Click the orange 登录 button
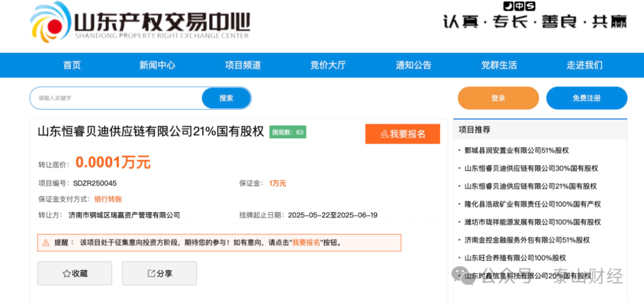The height and width of the screenshot is (302, 644). click(498, 98)
